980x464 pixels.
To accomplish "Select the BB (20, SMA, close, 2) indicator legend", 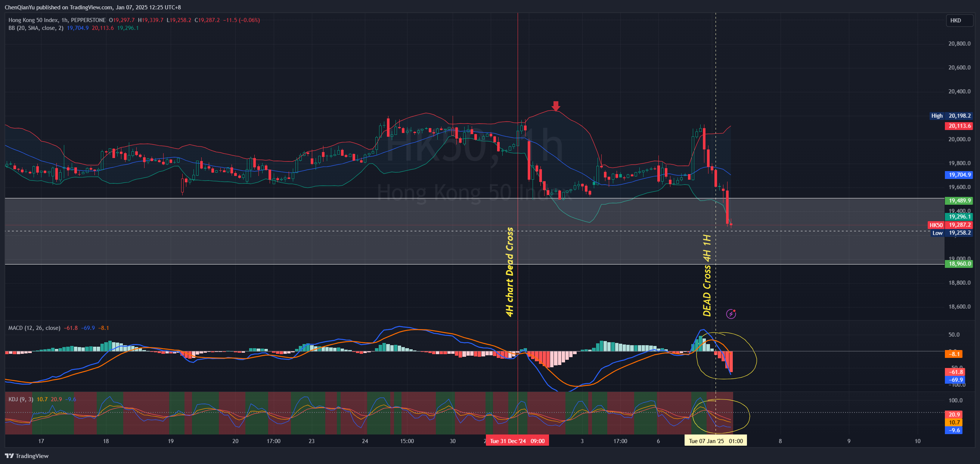I will 36,28.
